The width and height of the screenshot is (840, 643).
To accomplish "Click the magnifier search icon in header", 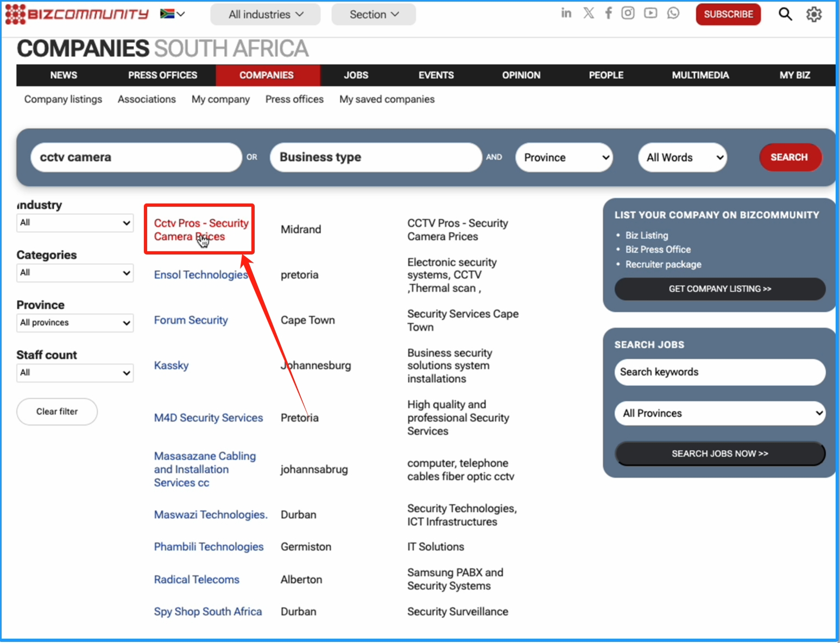I will pos(785,14).
